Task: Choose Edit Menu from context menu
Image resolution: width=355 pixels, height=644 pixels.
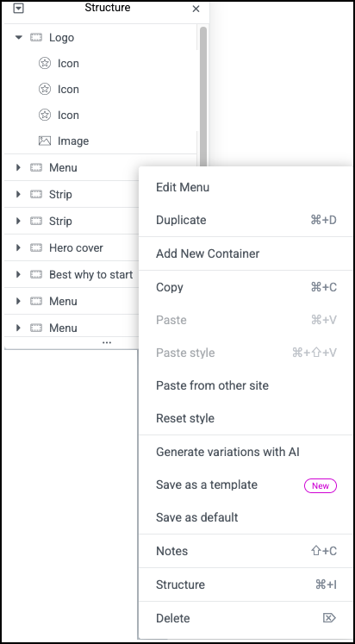Action: point(183,187)
